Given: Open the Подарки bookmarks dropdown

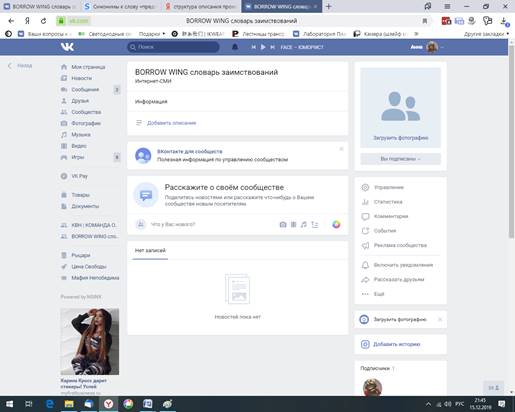Looking at the screenshot, I should [x=152, y=34].
